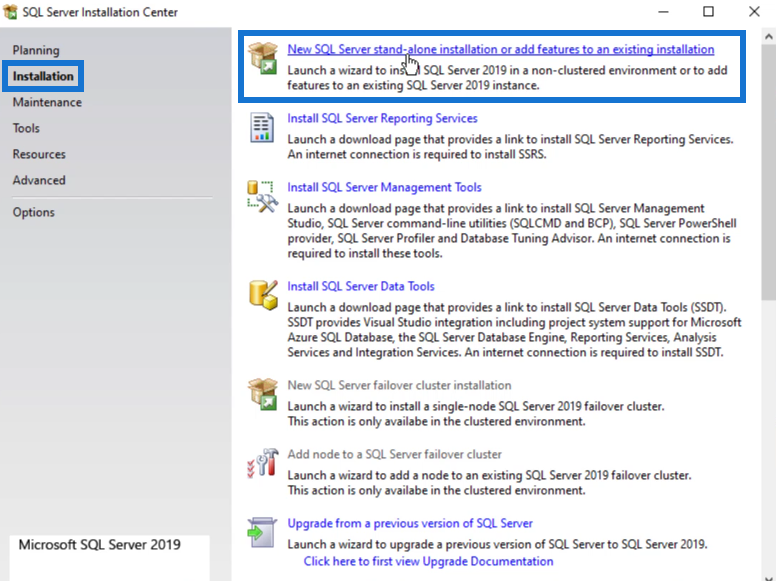776x581 pixels.
Task: Click 'Launch a wizard to upgrade a previous version' text
Action: (497, 544)
